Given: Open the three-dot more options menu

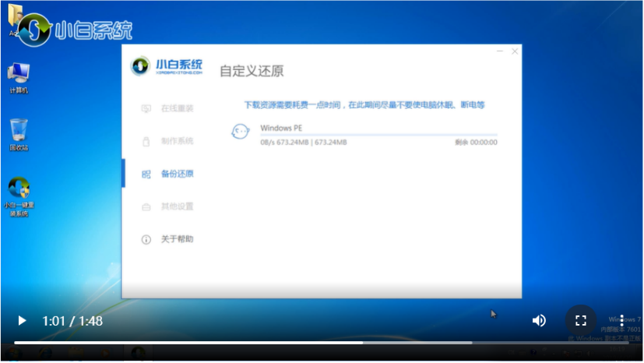Looking at the screenshot, I should tap(621, 321).
